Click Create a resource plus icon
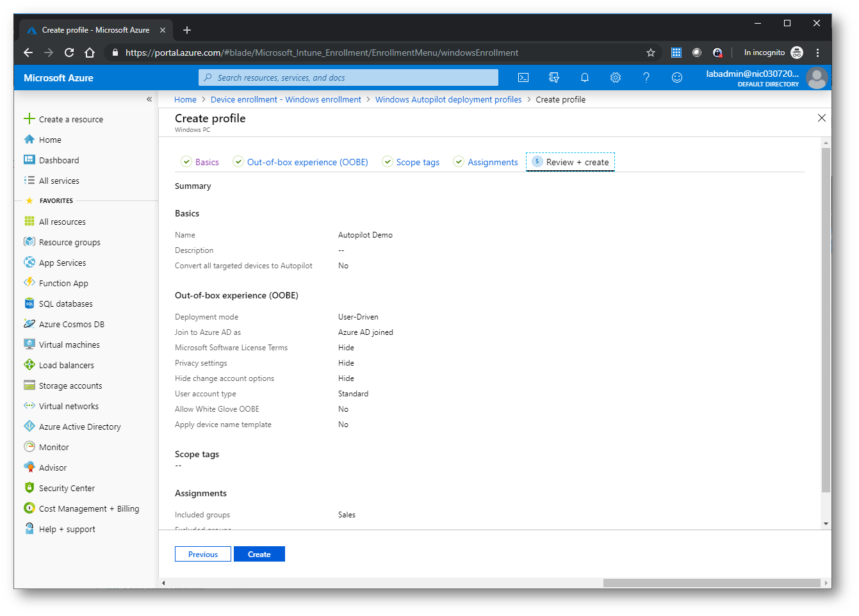The height and width of the screenshot is (616, 859). (x=29, y=118)
